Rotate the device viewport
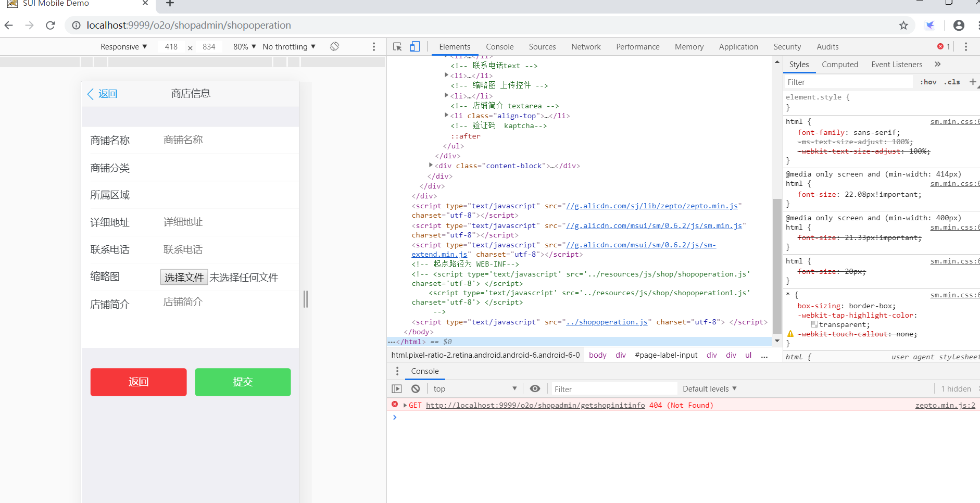Screen dimensions: 980x503 pyautogui.click(x=334, y=46)
